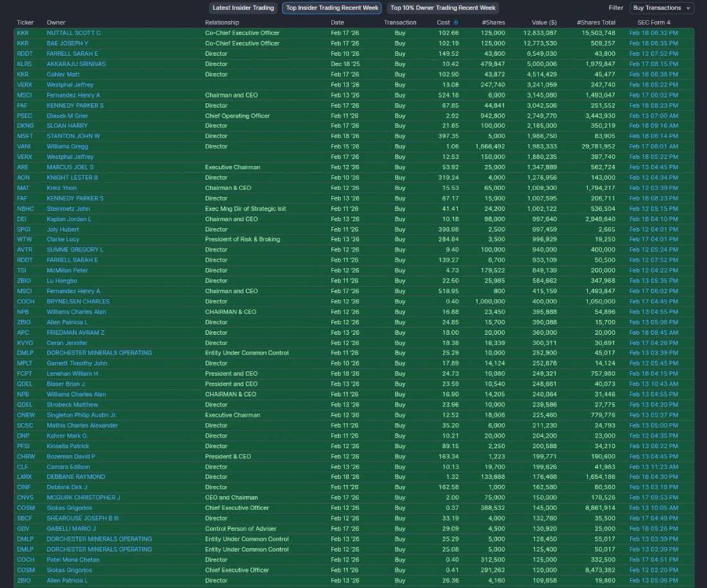707x588 pixels.
Task: Open owner link Clarke Lucy
Action: coord(63,240)
